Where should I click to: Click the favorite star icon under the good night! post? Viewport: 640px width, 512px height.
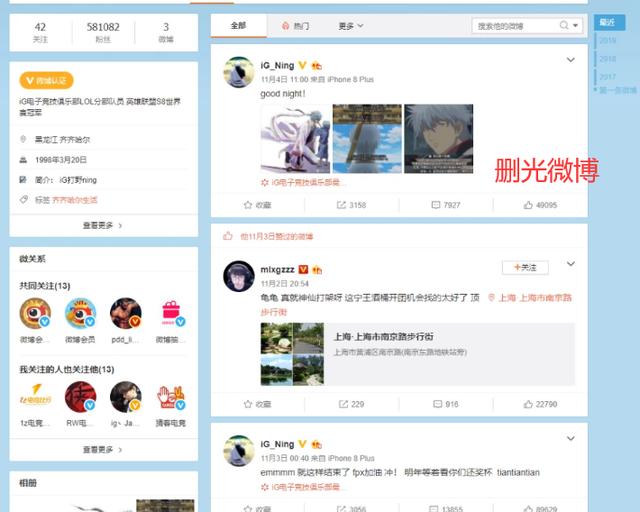point(248,205)
